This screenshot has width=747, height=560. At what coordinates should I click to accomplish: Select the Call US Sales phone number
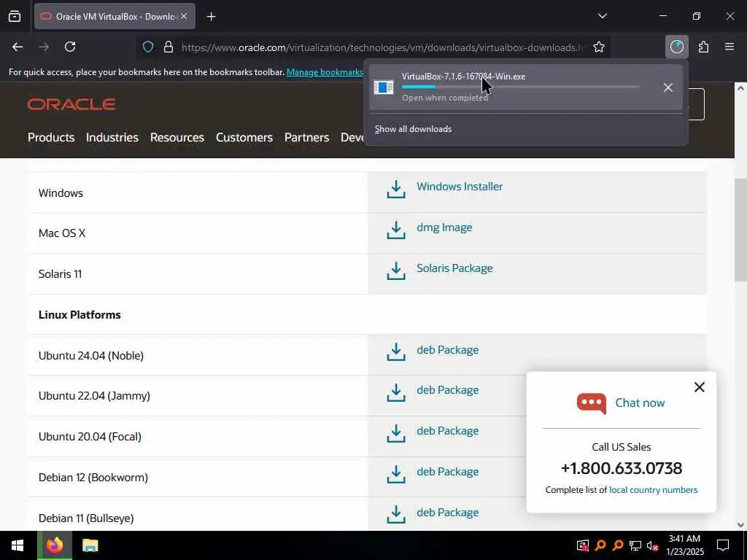coord(622,469)
